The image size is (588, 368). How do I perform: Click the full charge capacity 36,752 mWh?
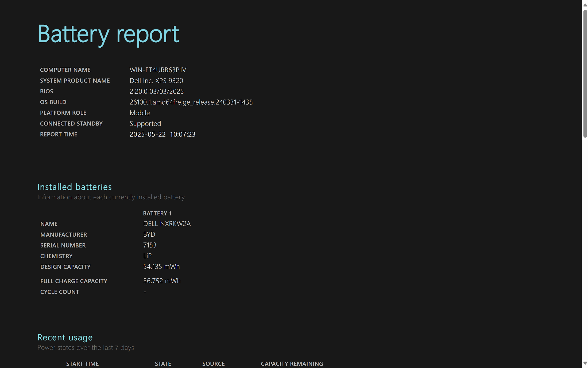tap(162, 281)
